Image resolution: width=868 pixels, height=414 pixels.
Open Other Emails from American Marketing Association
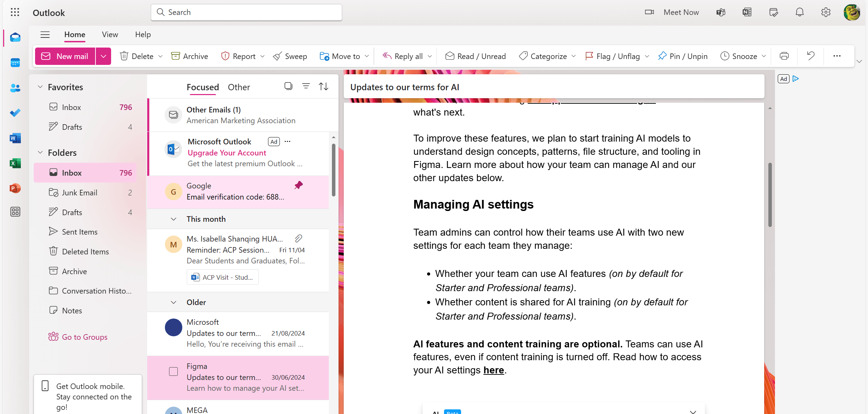[x=243, y=115]
